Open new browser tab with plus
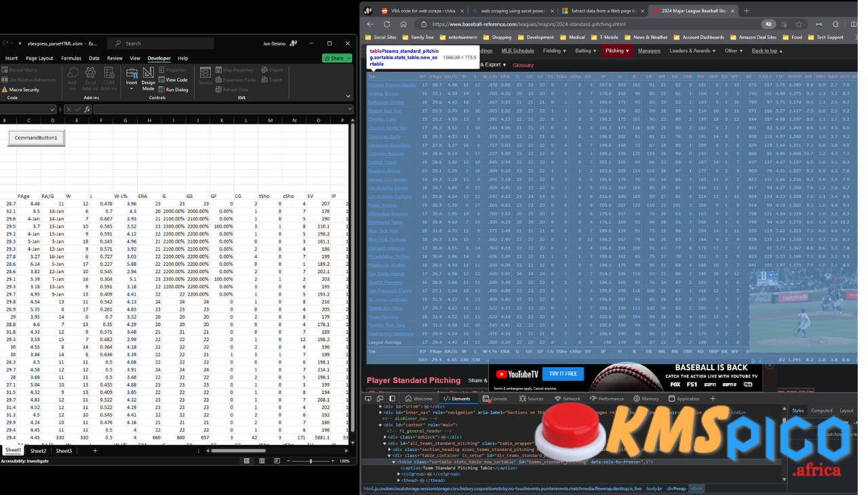The height and width of the screenshot is (495, 868). click(x=747, y=11)
